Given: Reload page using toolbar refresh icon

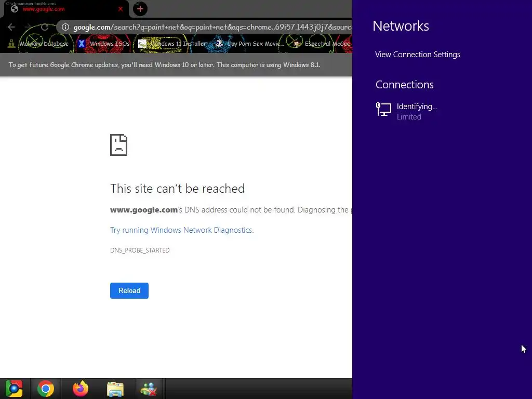Looking at the screenshot, I should (x=45, y=27).
